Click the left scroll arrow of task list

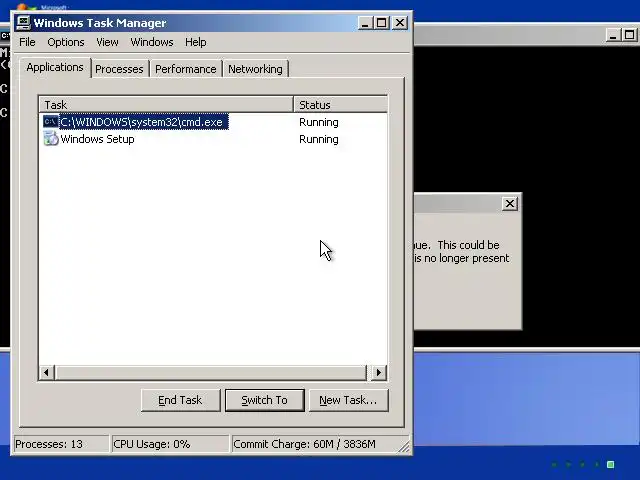pyautogui.click(x=47, y=372)
